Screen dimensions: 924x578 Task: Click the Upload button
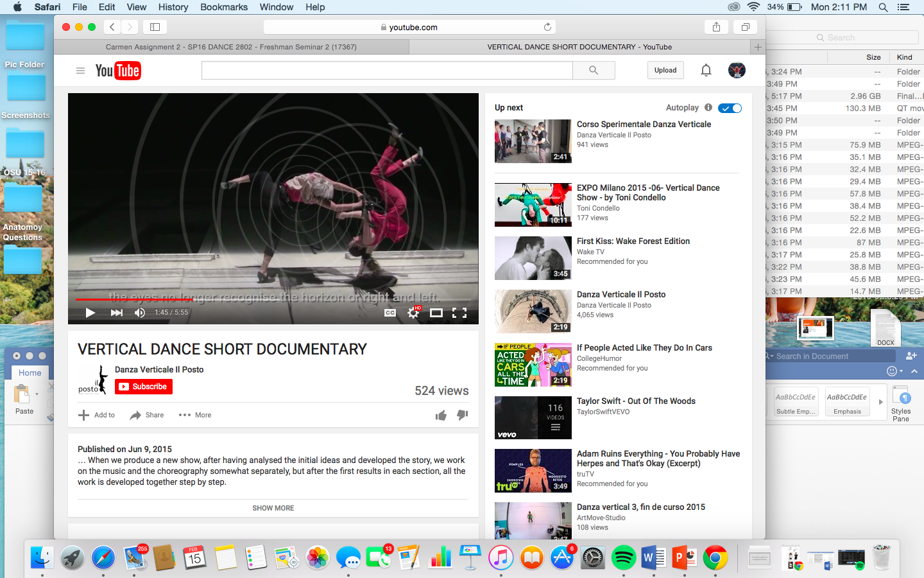tap(665, 71)
